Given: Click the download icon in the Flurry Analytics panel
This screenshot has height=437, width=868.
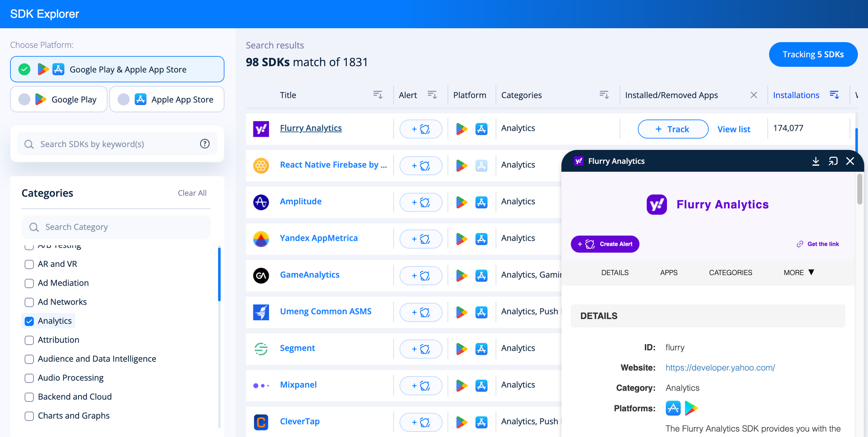Looking at the screenshot, I should (816, 161).
